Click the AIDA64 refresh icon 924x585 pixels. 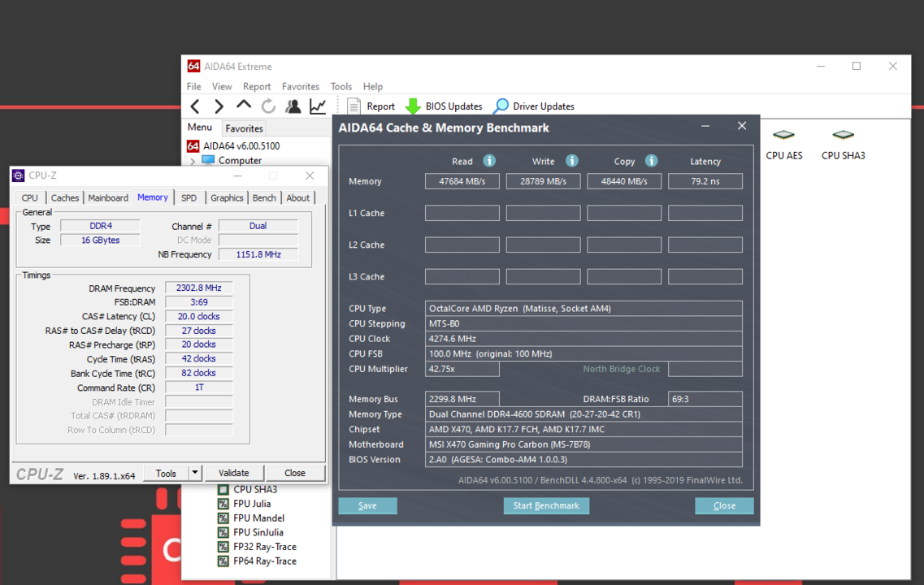coord(268,106)
